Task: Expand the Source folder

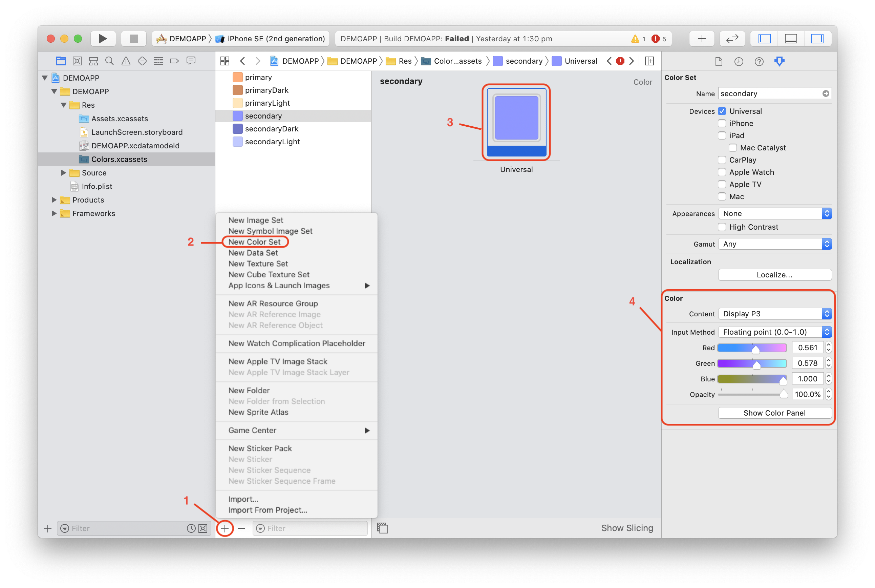Action: (63, 172)
